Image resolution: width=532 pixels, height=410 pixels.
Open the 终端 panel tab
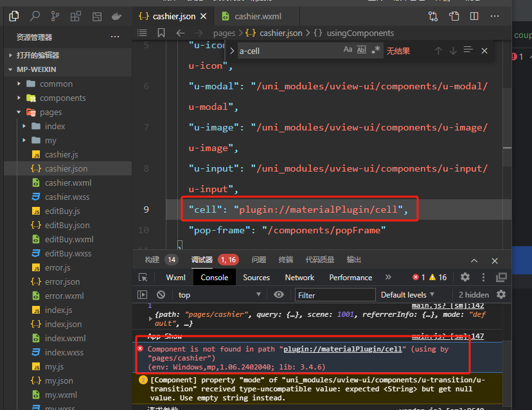286,260
